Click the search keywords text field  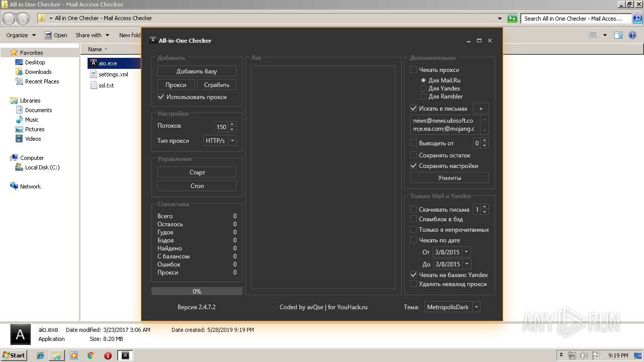coord(445,125)
